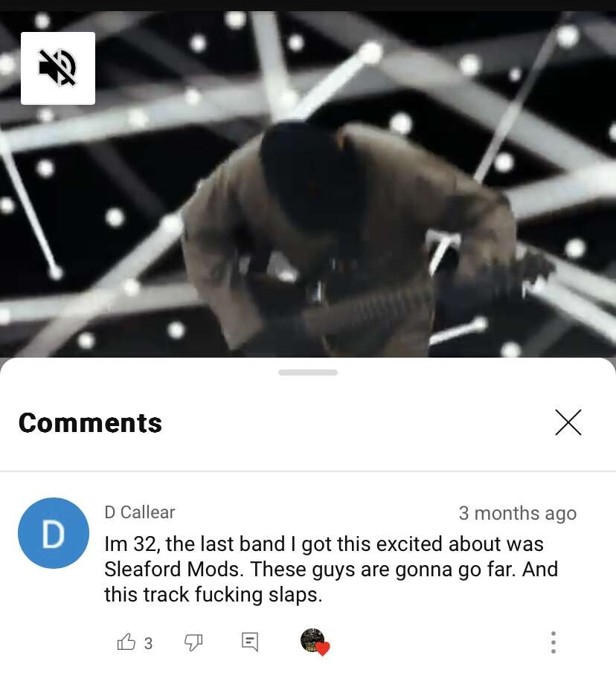Click the creator's hearted avatar badge
Viewport: 616px width, 693px height.
click(315, 642)
